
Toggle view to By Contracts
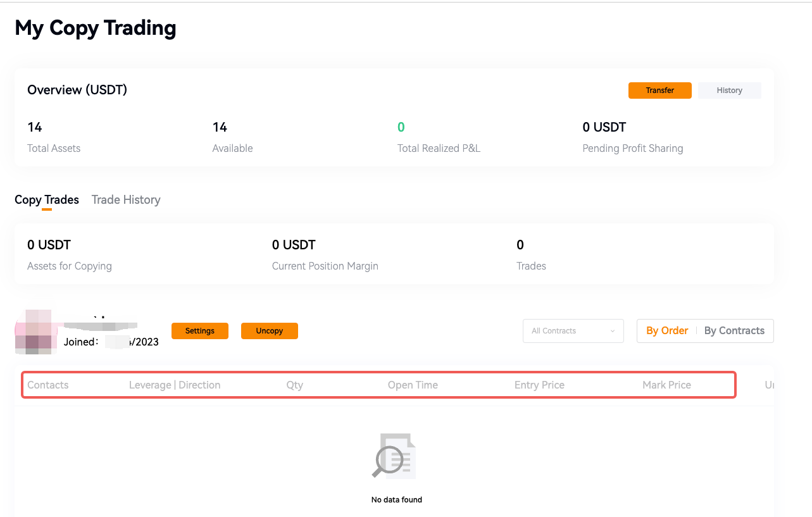tap(734, 331)
